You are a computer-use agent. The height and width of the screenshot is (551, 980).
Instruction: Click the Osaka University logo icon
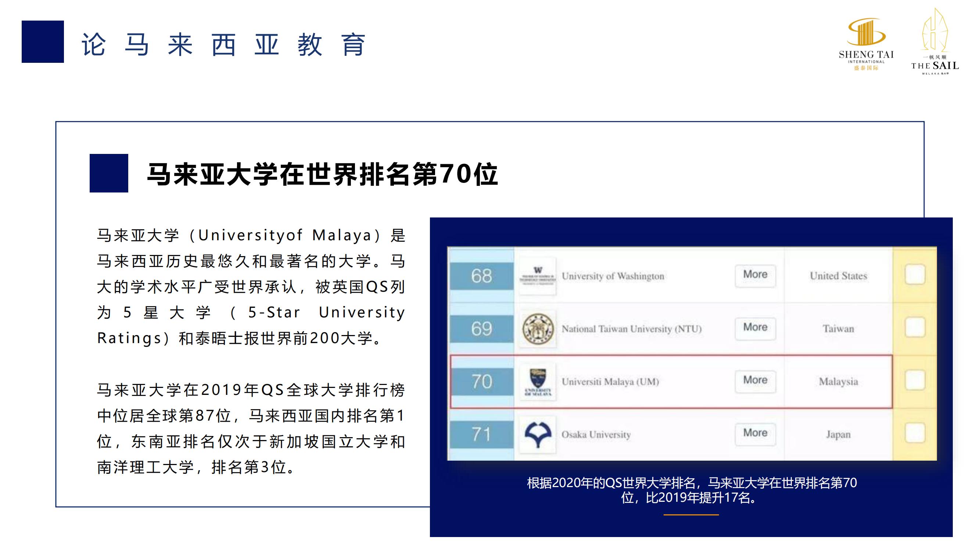(538, 434)
